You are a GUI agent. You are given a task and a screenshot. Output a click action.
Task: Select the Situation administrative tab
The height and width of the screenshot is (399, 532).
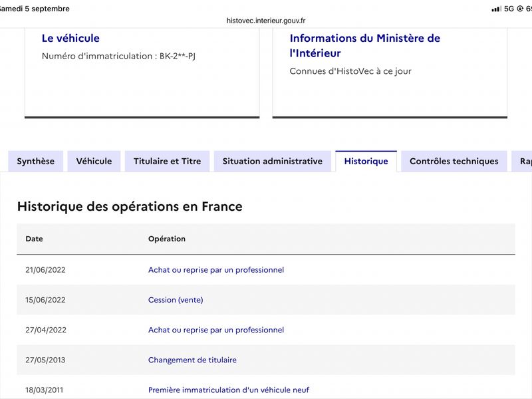coord(273,161)
